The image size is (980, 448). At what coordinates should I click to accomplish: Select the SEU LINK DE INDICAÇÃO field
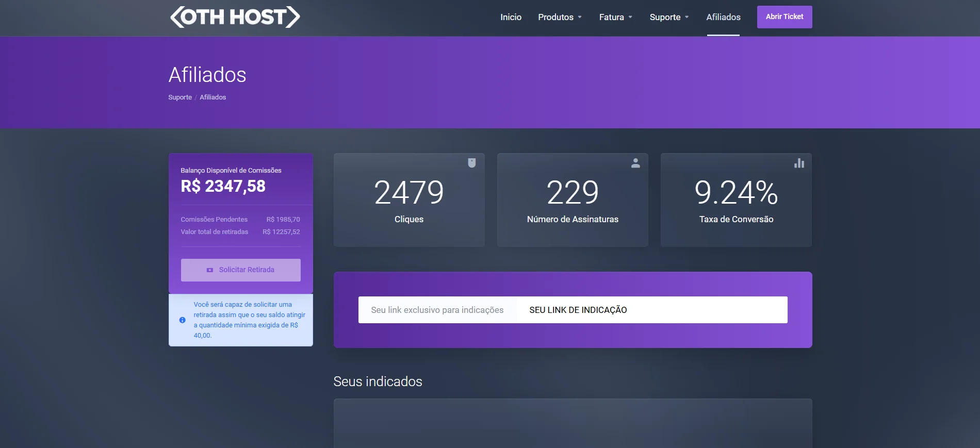652,310
